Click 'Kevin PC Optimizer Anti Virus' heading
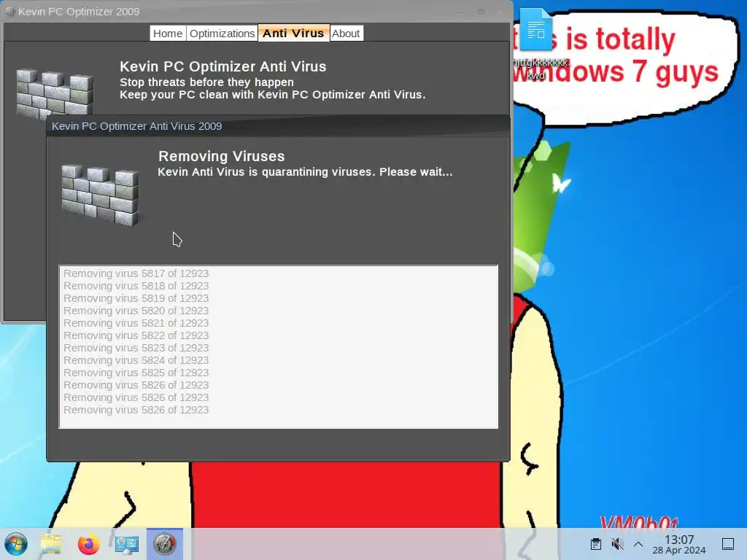Screen dimensions: 747x560 (223, 66)
